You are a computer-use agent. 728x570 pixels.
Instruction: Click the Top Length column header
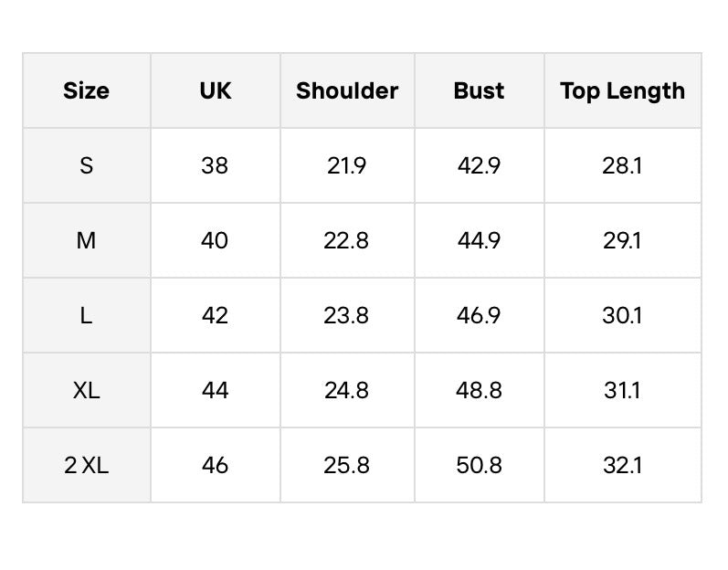(623, 90)
